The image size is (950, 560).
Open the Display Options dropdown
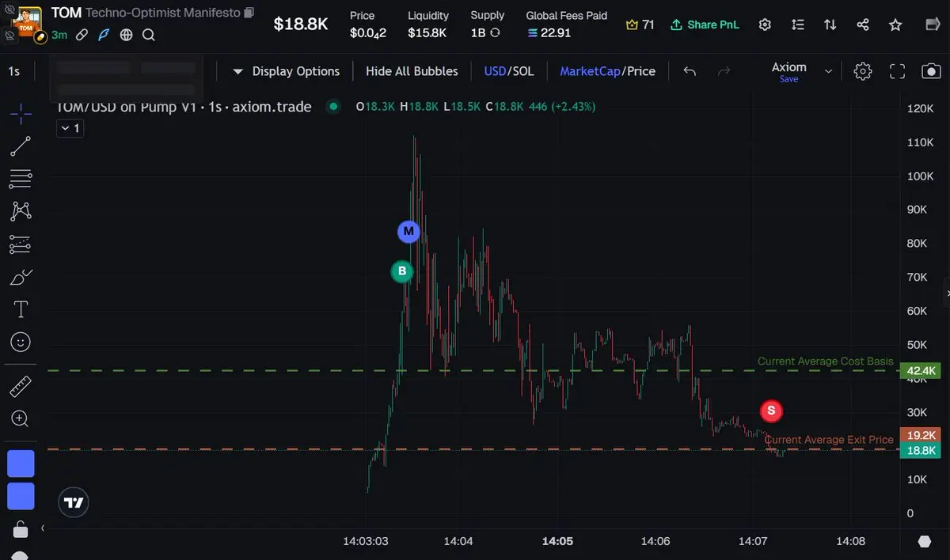pos(287,71)
